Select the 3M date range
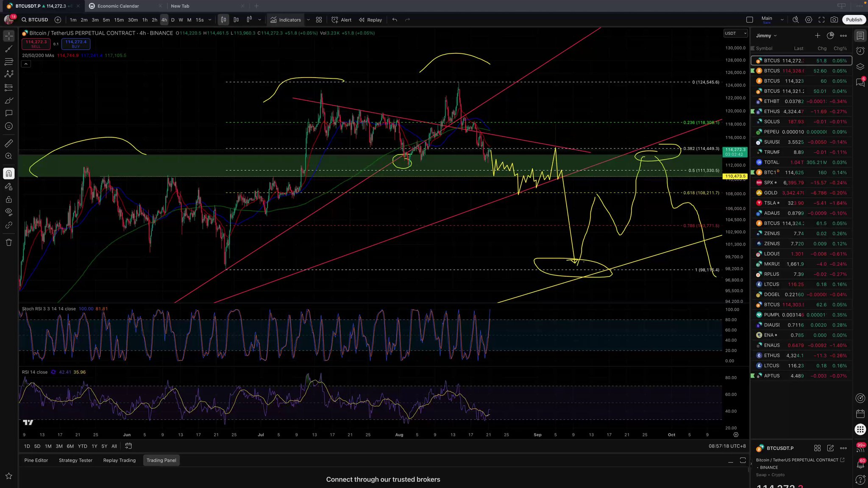The height and width of the screenshot is (488, 868). pyautogui.click(x=59, y=446)
